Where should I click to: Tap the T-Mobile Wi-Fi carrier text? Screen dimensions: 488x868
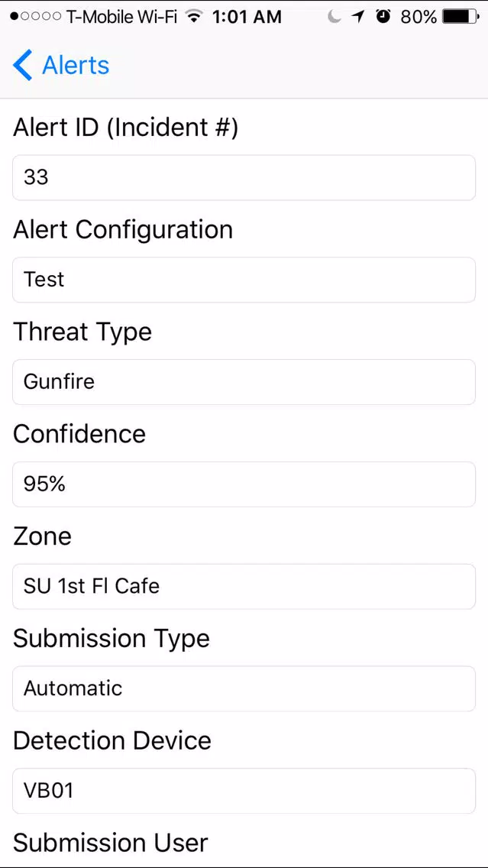point(121,17)
